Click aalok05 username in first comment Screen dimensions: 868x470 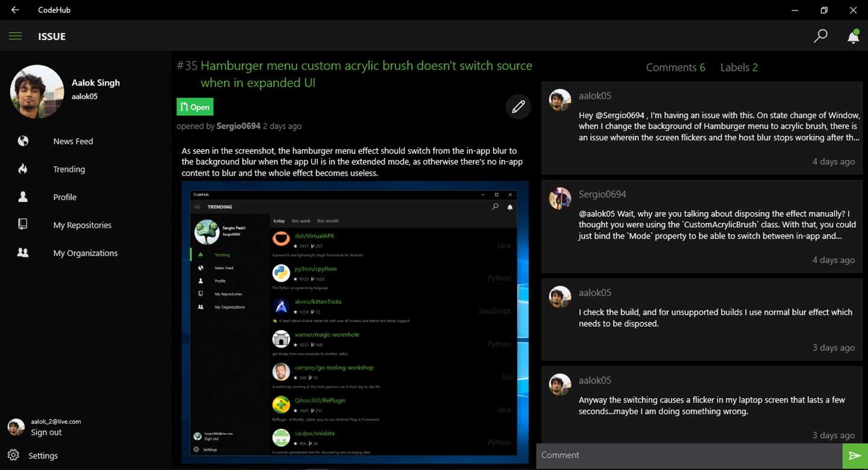(x=595, y=95)
